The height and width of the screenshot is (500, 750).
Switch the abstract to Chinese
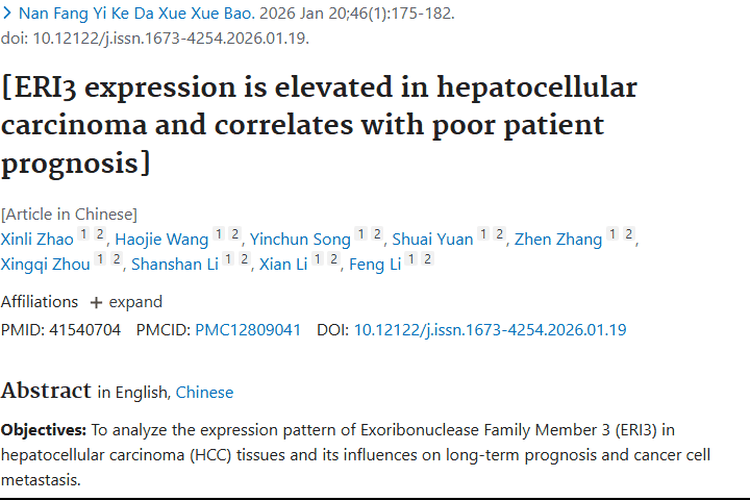point(204,393)
